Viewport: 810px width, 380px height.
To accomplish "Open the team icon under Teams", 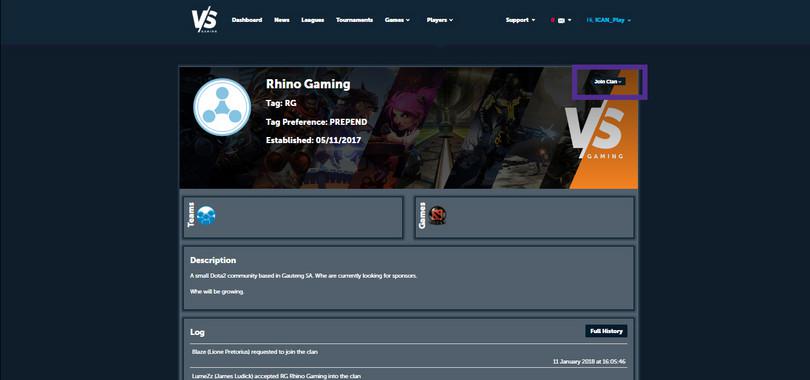I will tap(206, 215).
